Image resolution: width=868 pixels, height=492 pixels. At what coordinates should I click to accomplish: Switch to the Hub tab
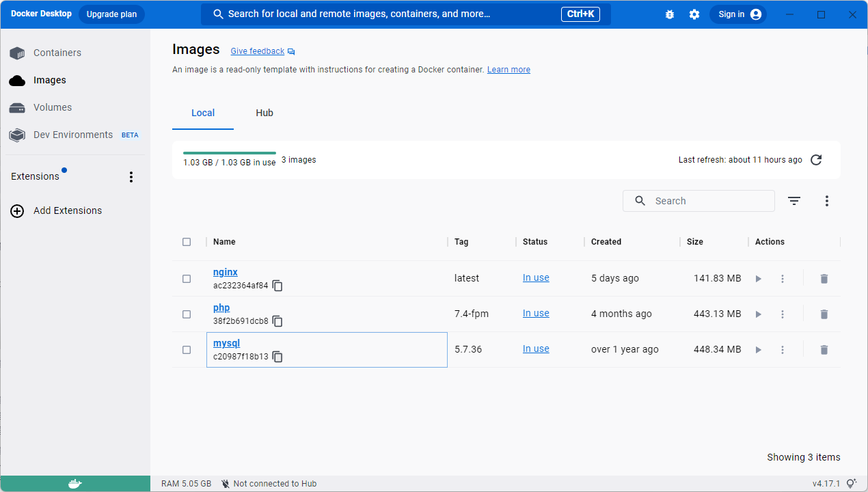(x=265, y=113)
